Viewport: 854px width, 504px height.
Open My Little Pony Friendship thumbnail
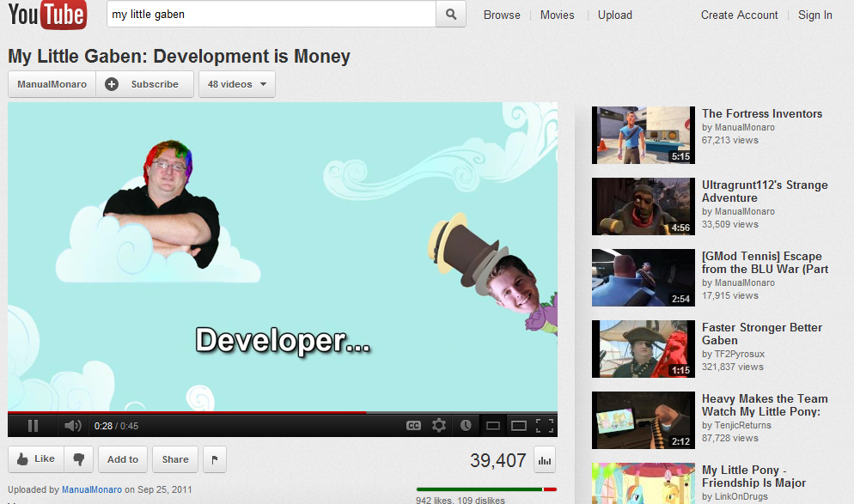[644, 483]
